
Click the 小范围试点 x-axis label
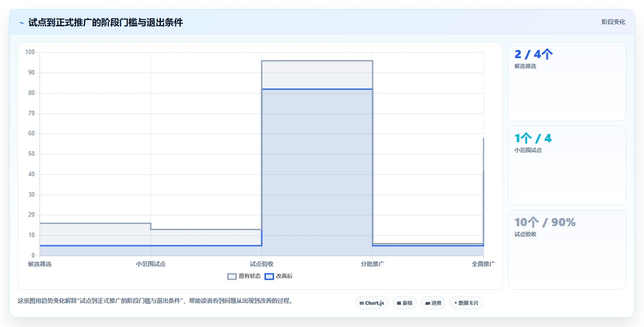pyautogui.click(x=151, y=264)
